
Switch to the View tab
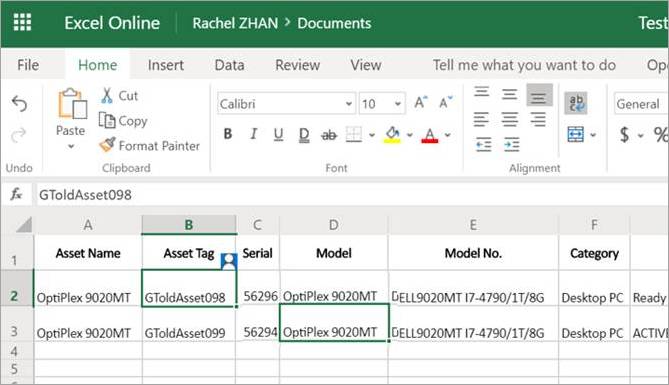pyautogui.click(x=366, y=65)
